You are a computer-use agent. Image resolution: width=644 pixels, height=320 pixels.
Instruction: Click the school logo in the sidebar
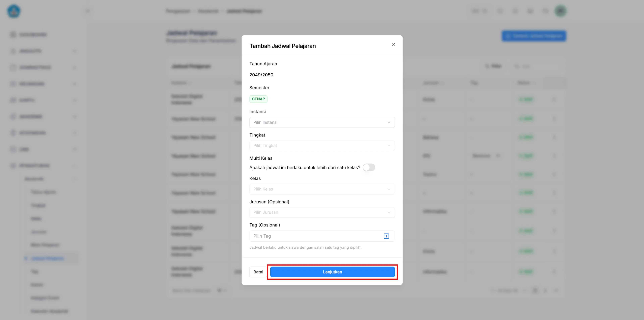[x=14, y=11]
